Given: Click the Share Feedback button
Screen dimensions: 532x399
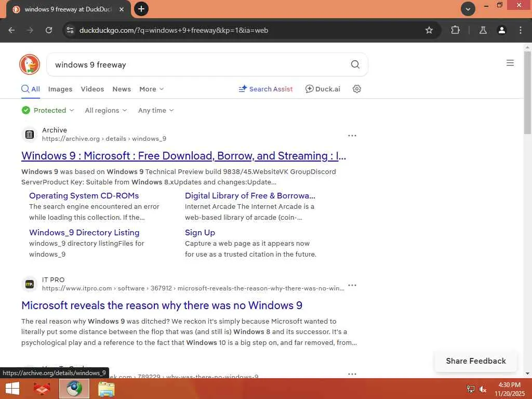Looking at the screenshot, I should pos(476,361).
